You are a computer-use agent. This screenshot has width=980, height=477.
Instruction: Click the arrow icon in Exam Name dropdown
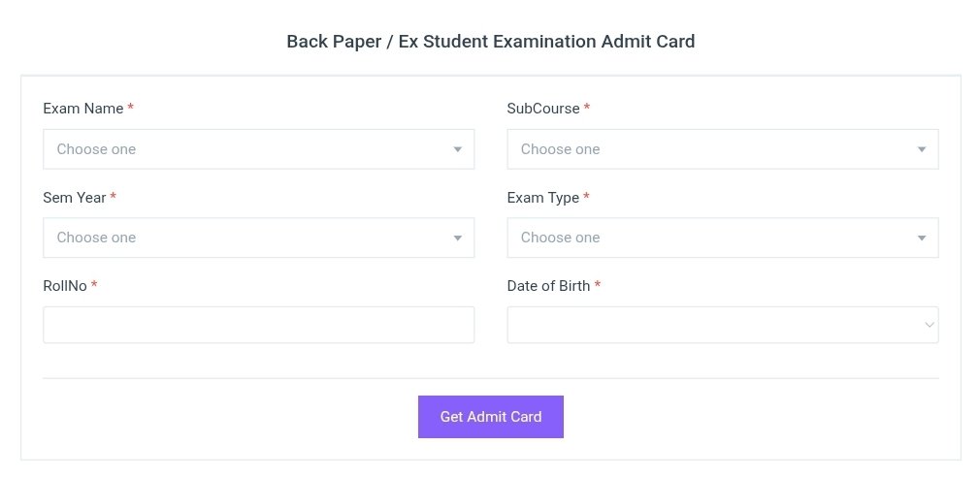click(x=457, y=149)
